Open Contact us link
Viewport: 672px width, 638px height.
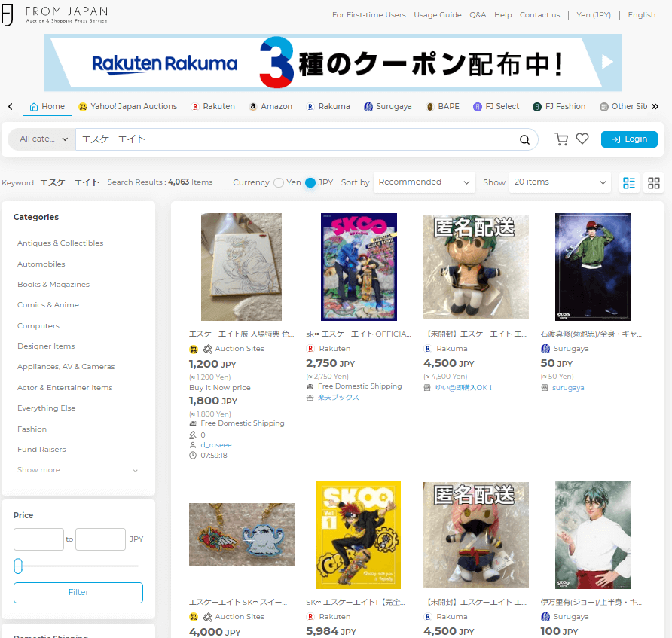539,15
